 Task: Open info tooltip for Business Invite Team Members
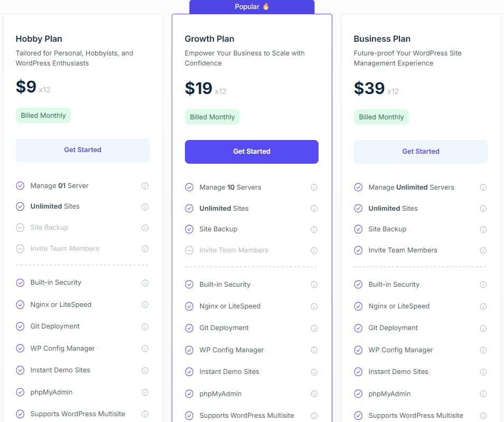(483, 250)
